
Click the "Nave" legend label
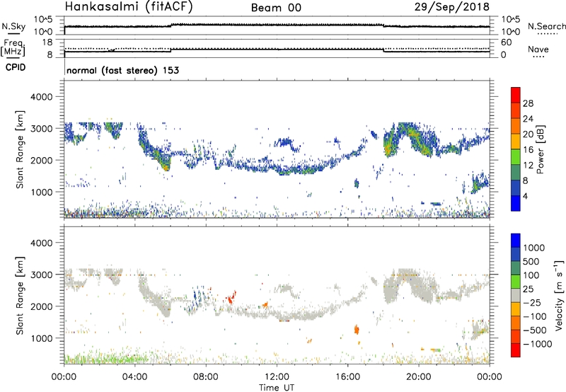pyautogui.click(x=538, y=49)
